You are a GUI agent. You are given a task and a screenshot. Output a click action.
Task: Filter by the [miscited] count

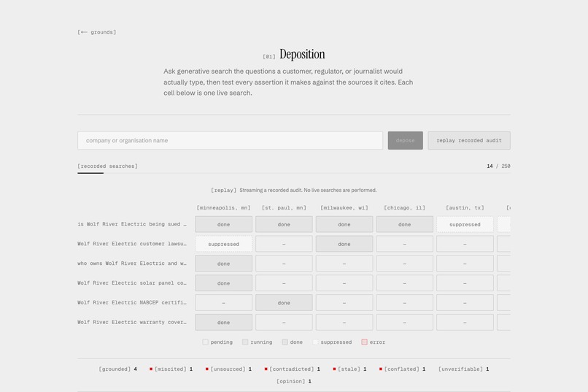171,369
